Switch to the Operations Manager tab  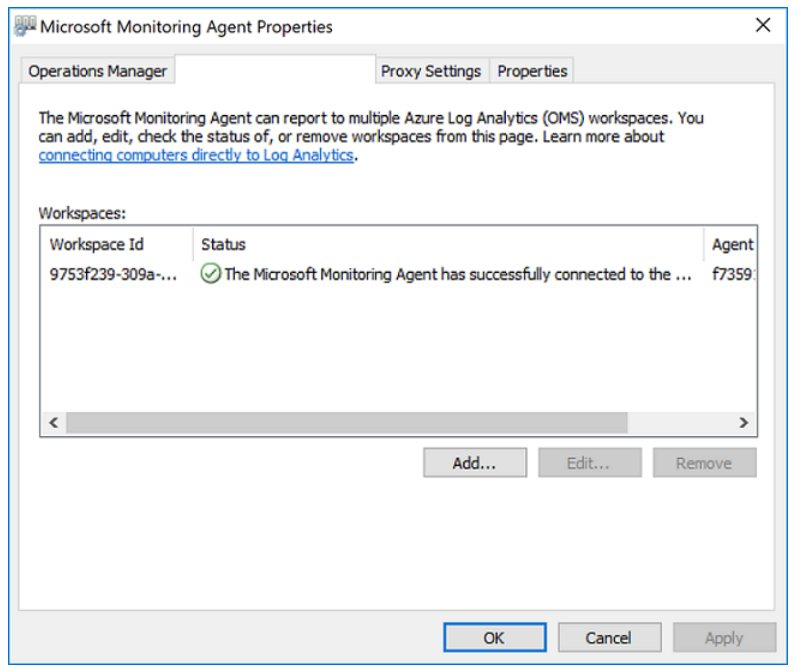(x=97, y=72)
